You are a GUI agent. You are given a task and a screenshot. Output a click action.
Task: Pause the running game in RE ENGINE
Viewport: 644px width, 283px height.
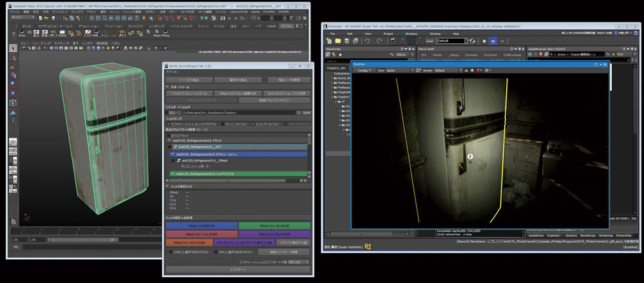point(493,41)
